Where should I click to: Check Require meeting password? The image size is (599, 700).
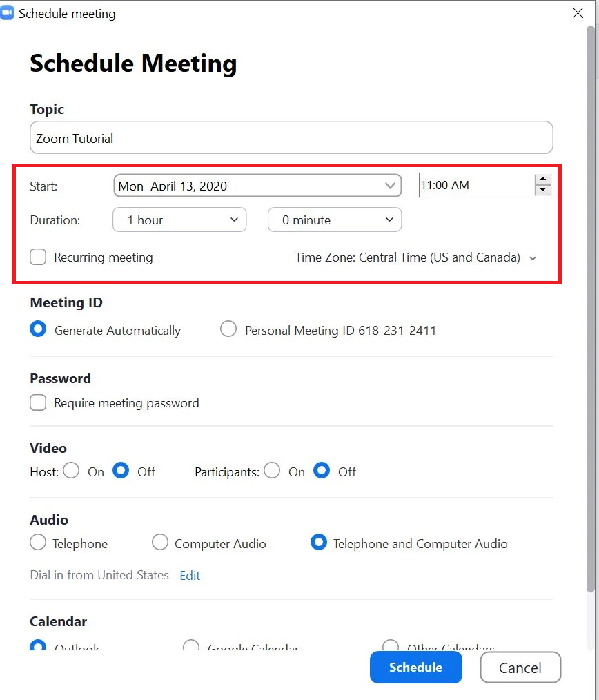(x=38, y=403)
